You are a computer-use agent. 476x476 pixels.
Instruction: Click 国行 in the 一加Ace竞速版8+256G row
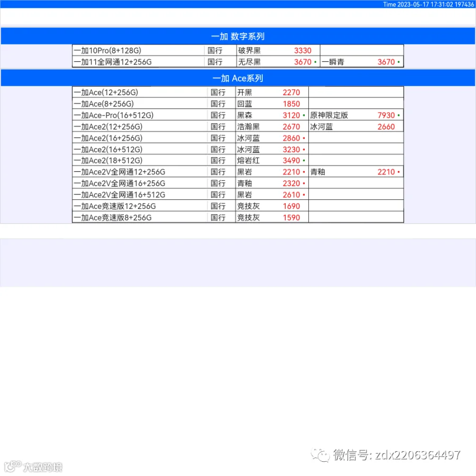[218, 218]
